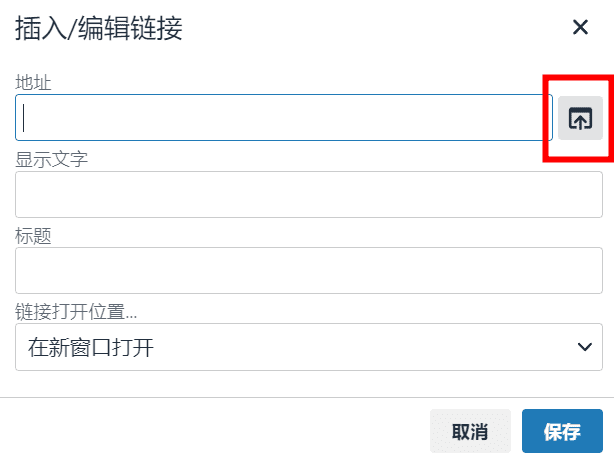
Task: Expand the 在新窗口打开 dropdown
Action: tap(309, 347)
